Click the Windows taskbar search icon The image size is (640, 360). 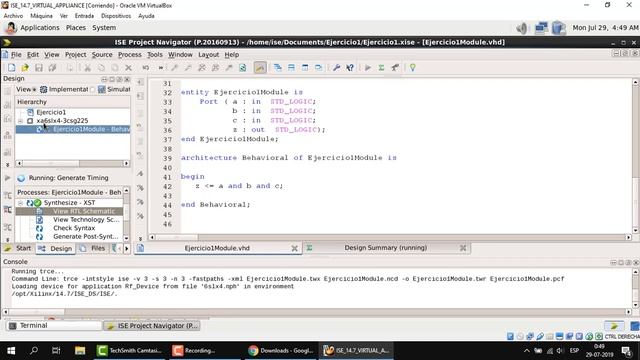tap(34, 351)
